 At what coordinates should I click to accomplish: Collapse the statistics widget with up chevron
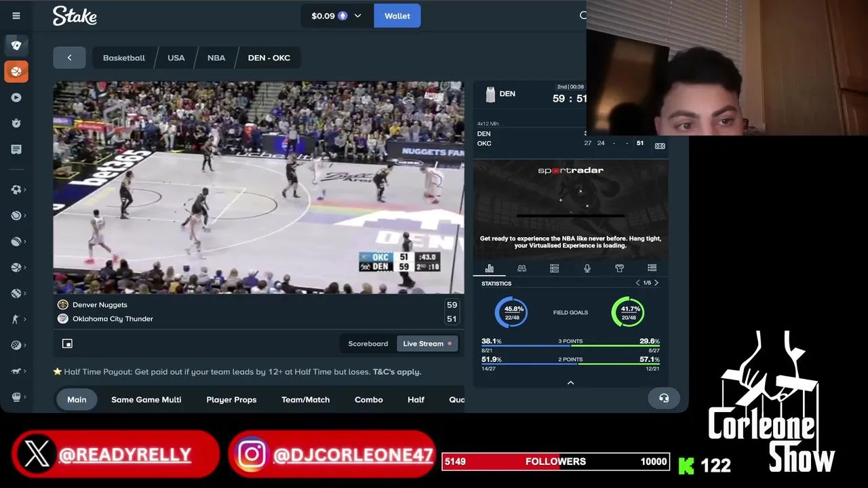coord(570,383)
